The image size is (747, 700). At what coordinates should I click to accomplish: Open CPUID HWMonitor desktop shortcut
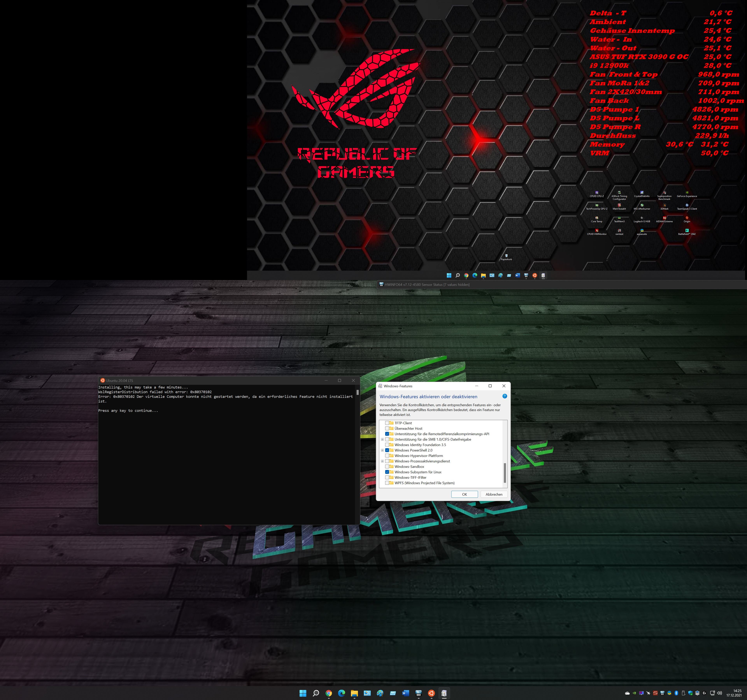(597, 232)
